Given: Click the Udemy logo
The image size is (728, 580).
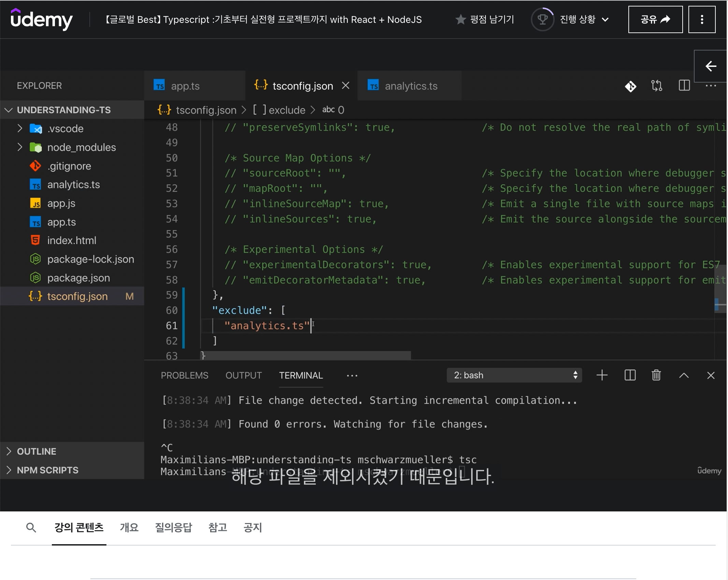Looking at the screenshot, I should tap(41, 19).
